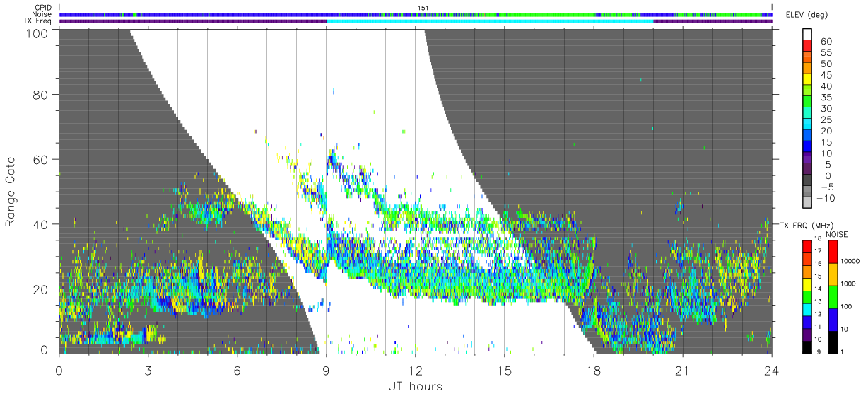Click the 18 tick label on the UT hours axis
Screen dimensions: 868x401
coord(594,370)
